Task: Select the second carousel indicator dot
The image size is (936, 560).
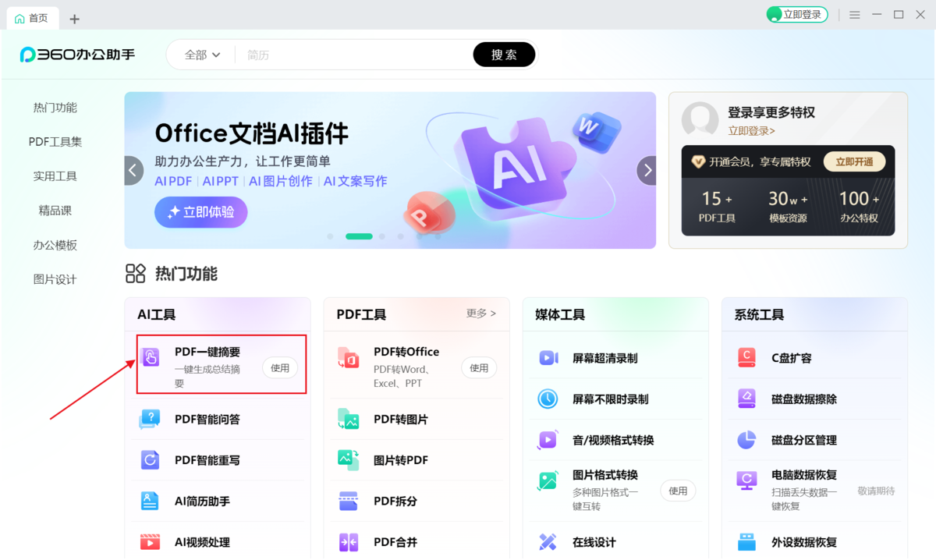Action: (359, 236)
